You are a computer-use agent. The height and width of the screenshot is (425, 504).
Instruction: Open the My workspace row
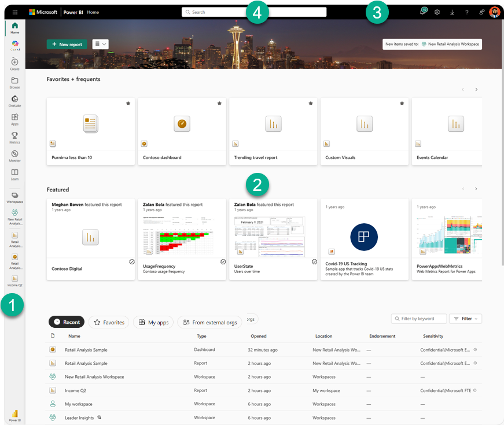[x=263, y=404]
